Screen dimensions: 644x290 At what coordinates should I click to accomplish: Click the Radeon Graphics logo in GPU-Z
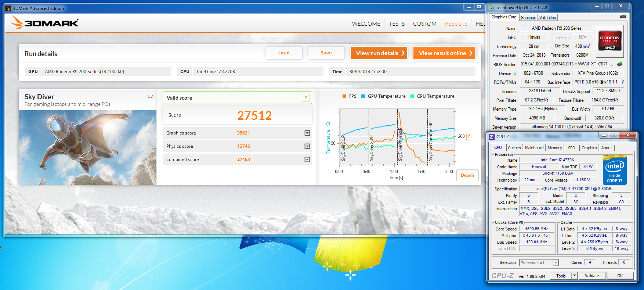point(610,41)
